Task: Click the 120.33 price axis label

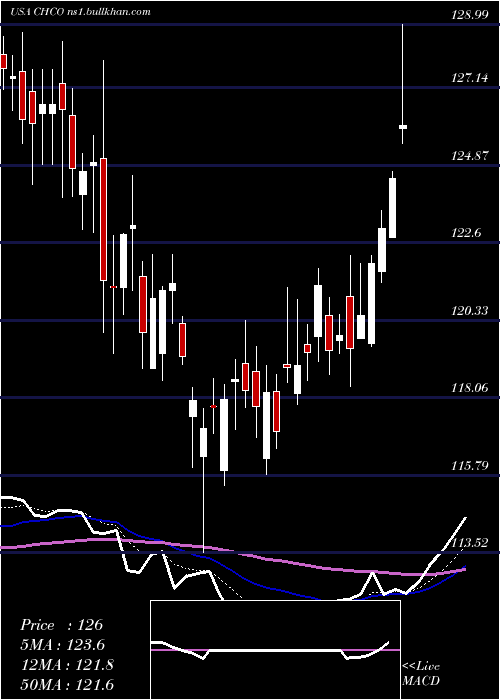Action: click(x=469, y=311)
